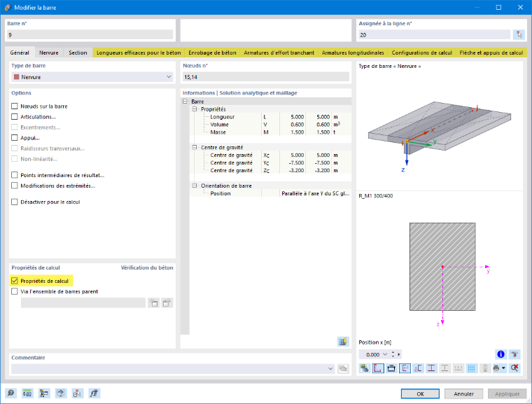Click the Barre n° field showing 9
The image size is (532, 404).
pos(90,34)
